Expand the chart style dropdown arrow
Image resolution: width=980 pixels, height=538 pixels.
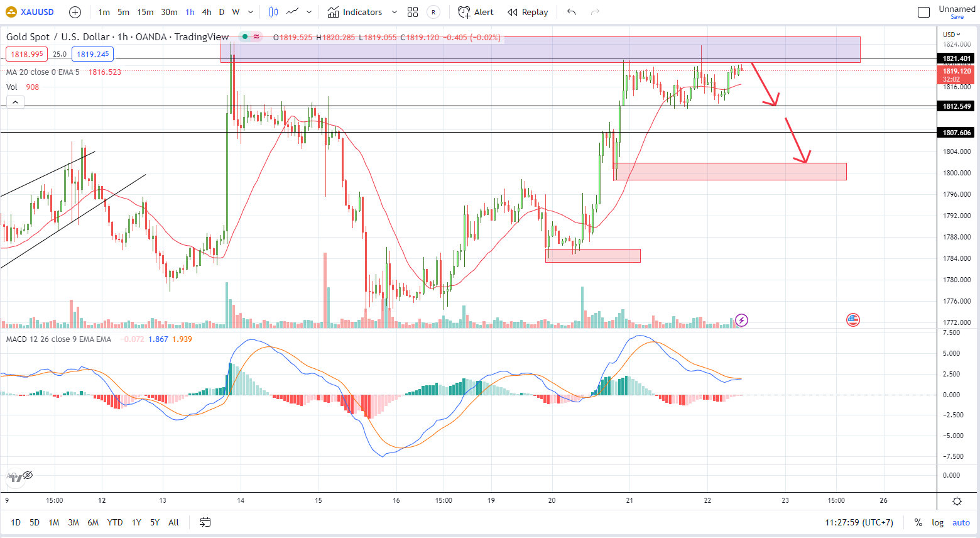(309, 12)
